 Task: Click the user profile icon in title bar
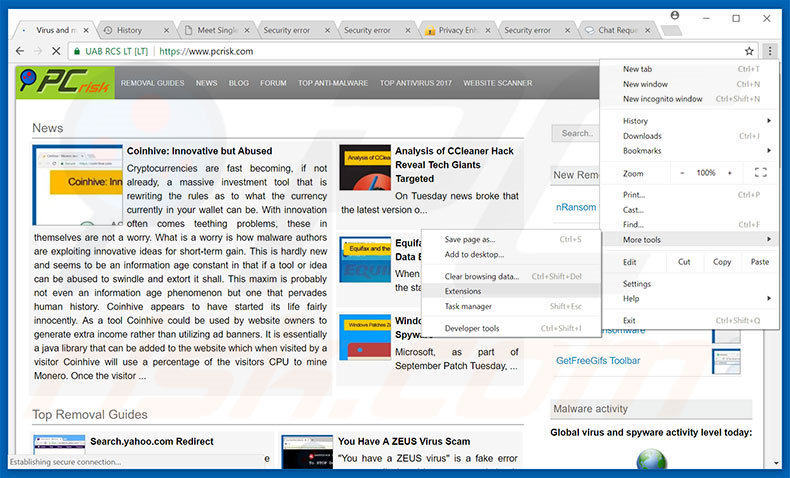pyautogui.click(x=675, y=16)
